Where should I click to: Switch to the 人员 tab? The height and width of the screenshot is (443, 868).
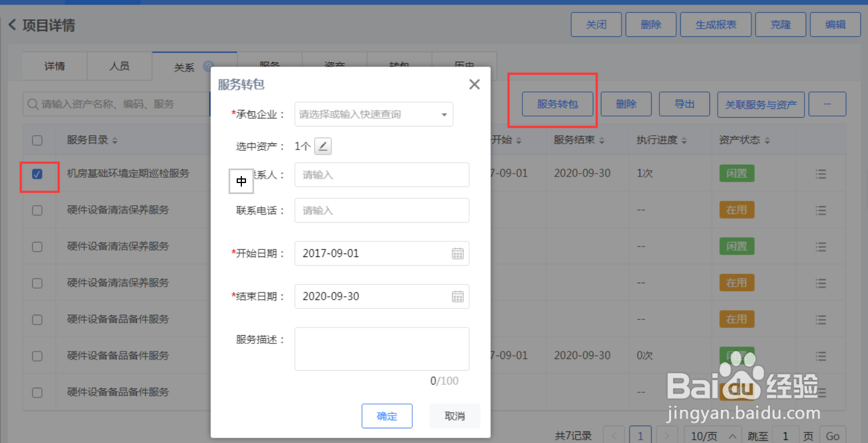coord(120,66)
